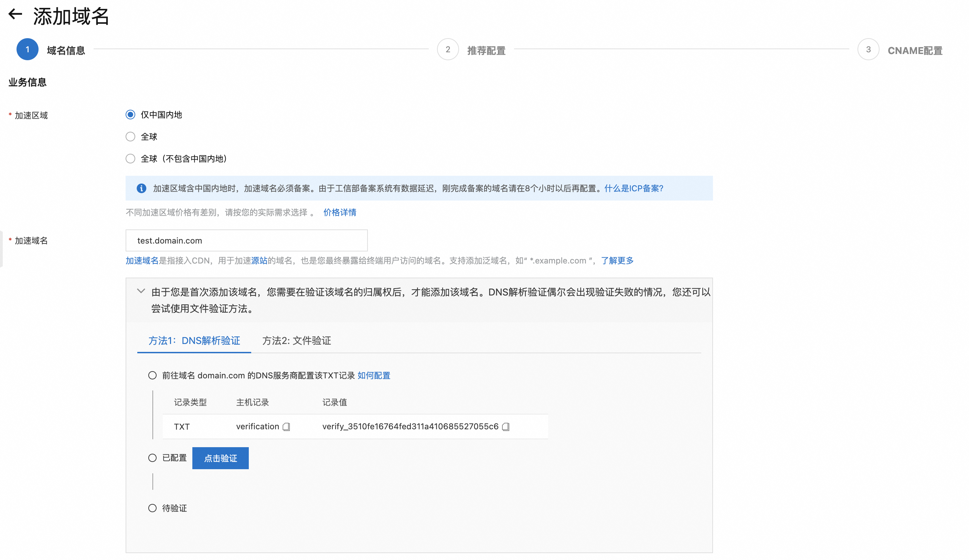Copy the verification host record
The height and width of the screenshot is (560, 969).
[x=286, y=427]
